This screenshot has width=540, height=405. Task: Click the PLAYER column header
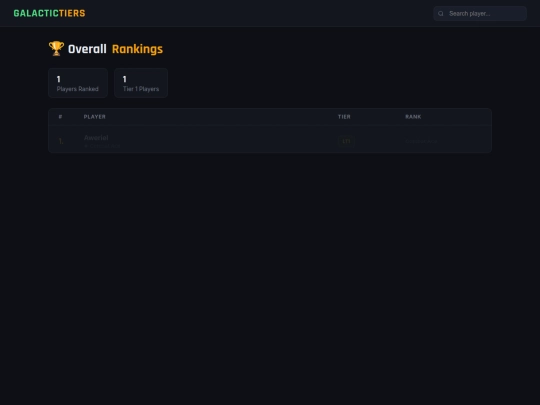click(x=94, y=117)
